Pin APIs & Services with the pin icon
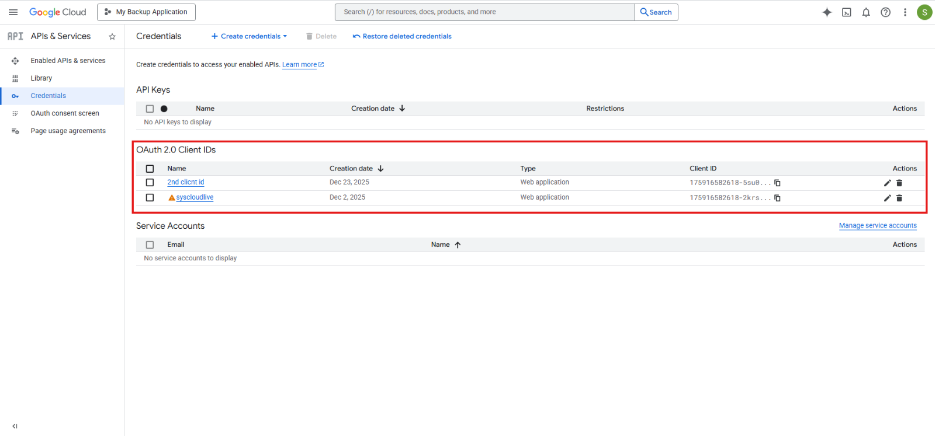This screenshot has height=436, width=936. tap(112, 36)
